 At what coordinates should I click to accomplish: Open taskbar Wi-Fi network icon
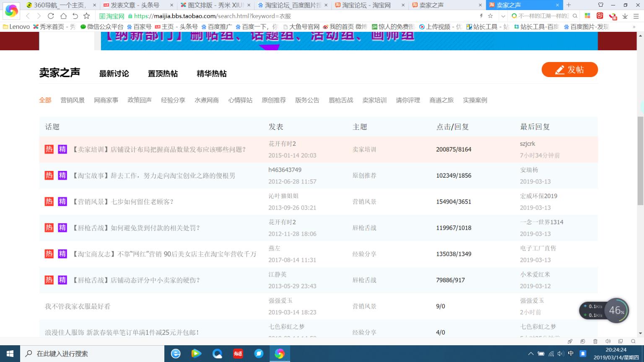(551, 354)
